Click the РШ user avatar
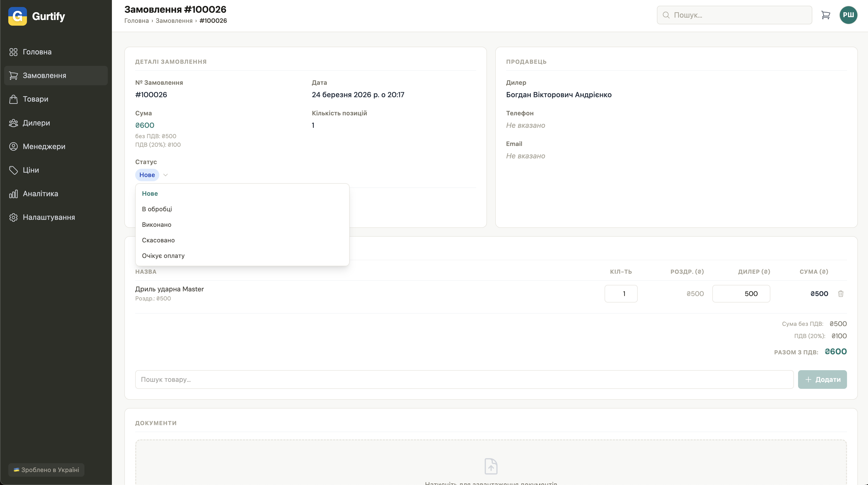 pos(848,15)
